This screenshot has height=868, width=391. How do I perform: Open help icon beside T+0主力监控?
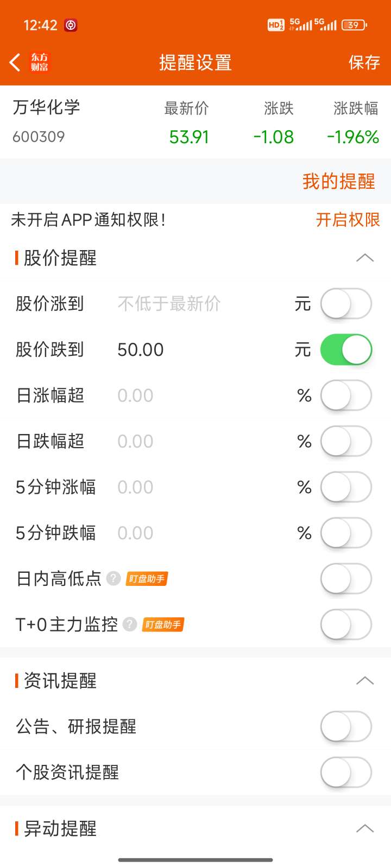tap(129, 624)
